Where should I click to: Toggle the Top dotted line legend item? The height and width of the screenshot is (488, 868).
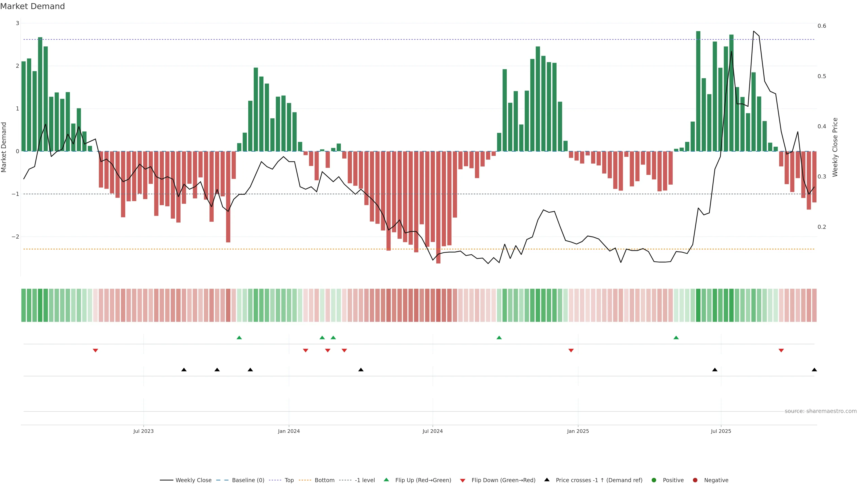click(x=289, y=480)
